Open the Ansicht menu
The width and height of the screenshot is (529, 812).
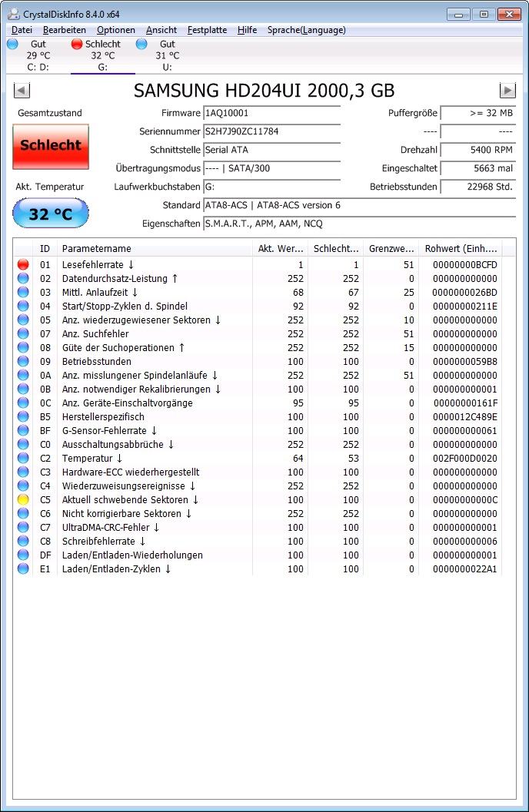pos(161,30)
